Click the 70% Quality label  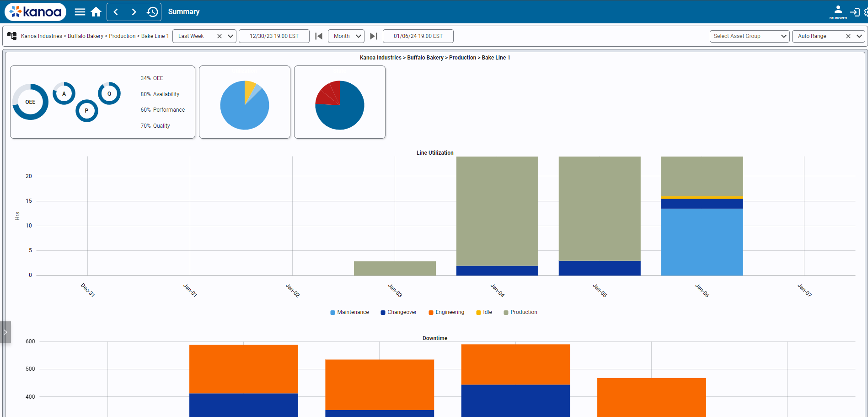click(x=155, y=126)
